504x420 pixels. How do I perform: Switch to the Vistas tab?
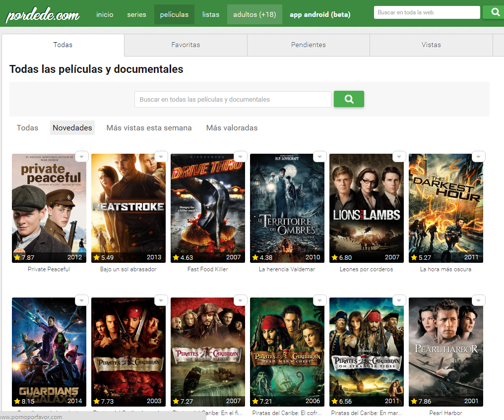click(x=432, y=45)
